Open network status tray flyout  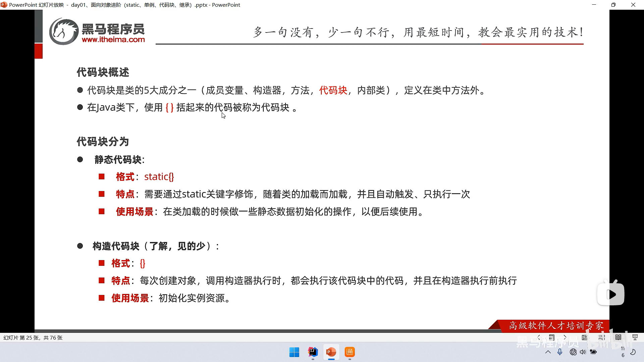pyautogui.click(x=573, y=352)
